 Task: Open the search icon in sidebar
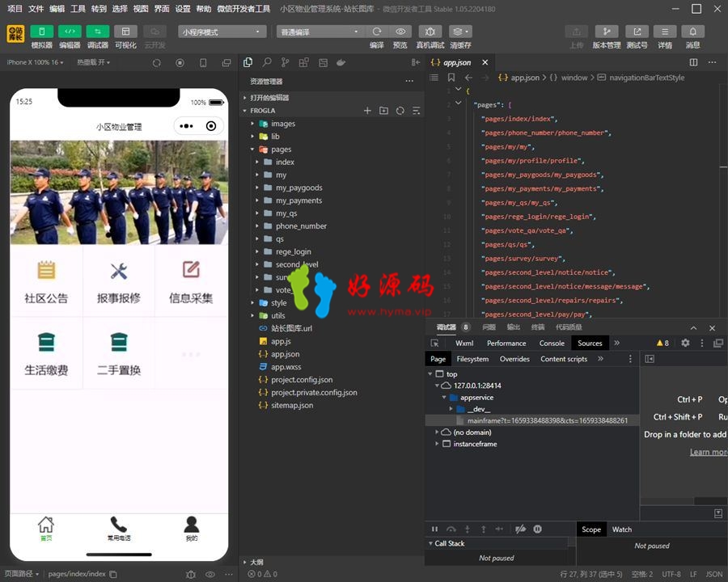[267, 62]
